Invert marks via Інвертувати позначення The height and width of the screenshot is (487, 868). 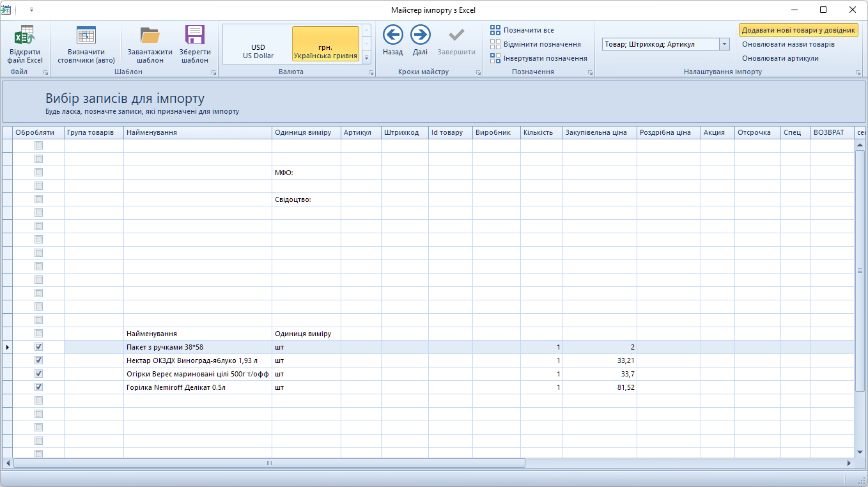tap(539, 58)
